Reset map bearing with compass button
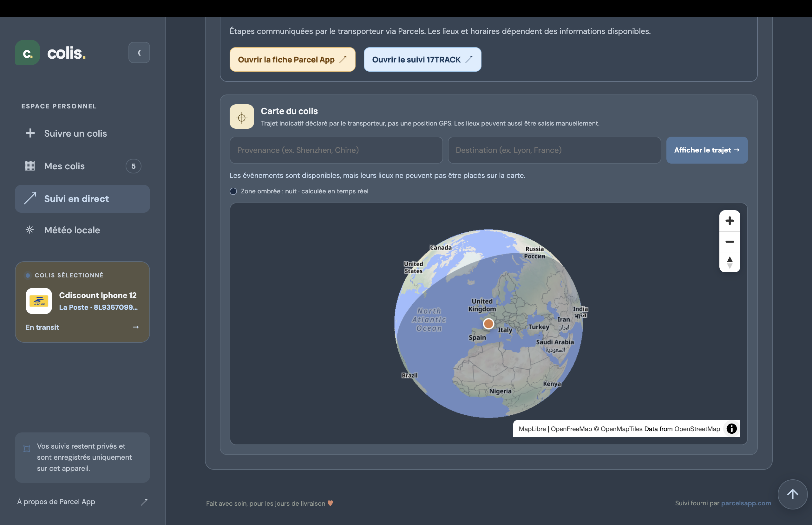Screen dimensions: 812x525 (730, 262)
